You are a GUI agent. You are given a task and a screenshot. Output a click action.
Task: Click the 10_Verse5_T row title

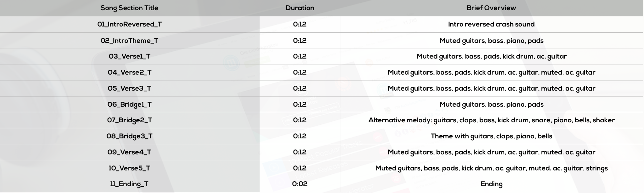[130, 168]
